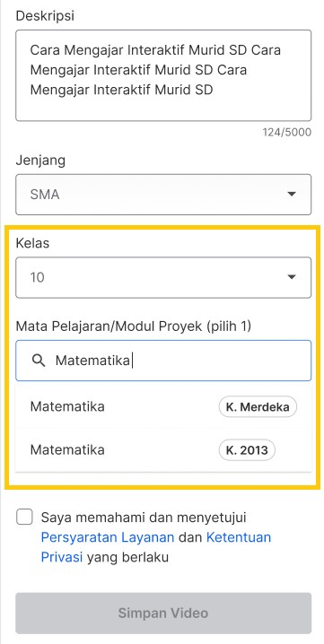Focus the Deskripsi text area
The width and height of the screenshot is (324, 644).
163,75
